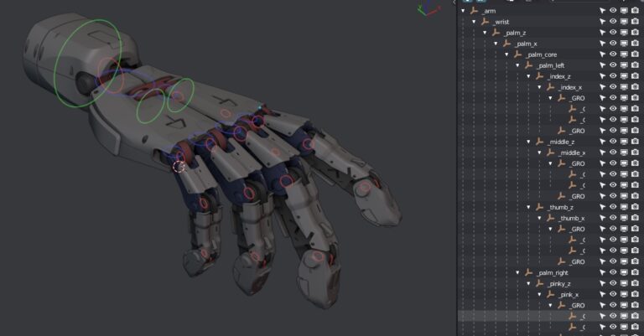Hide _palm_left using the eye icon

click(613, 65)
